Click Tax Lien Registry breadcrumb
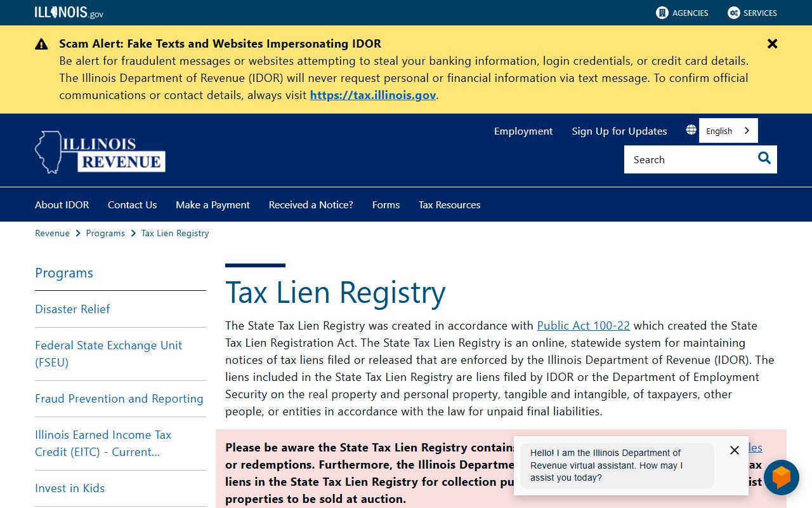812x508 pixels. click(x=175, y=233)
